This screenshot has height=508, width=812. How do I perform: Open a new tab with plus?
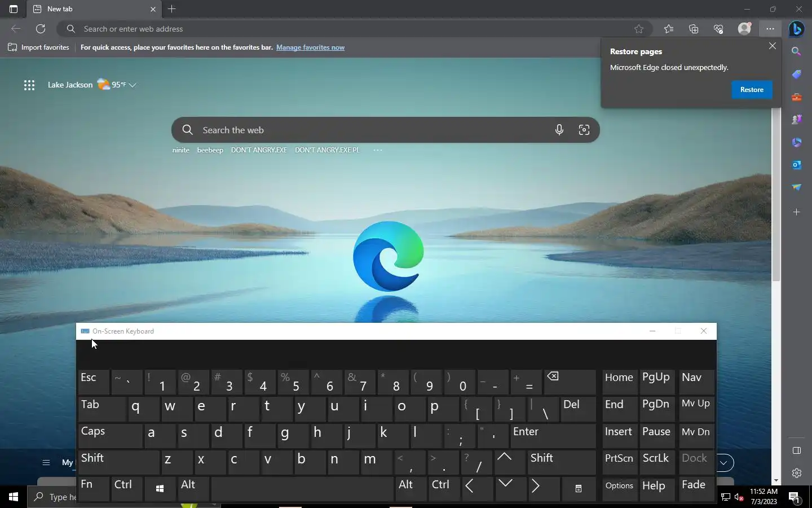(172, 9)
